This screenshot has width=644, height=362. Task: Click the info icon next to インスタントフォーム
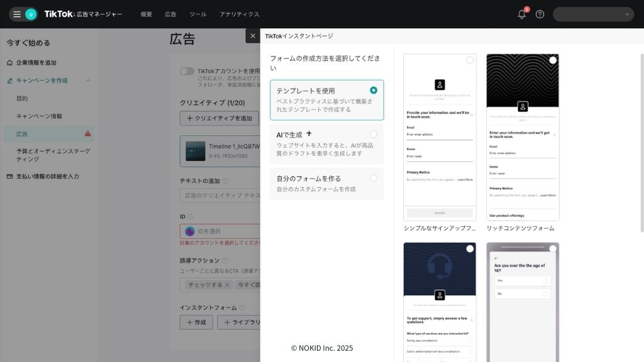pos(242,308)
